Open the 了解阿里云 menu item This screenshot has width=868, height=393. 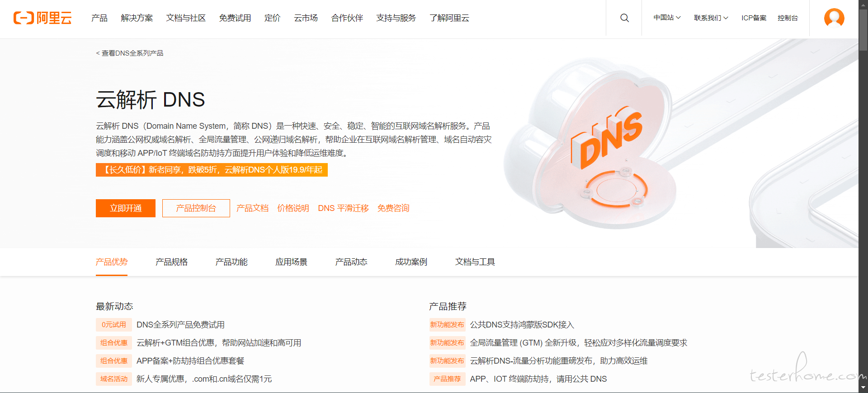(449, 18)
